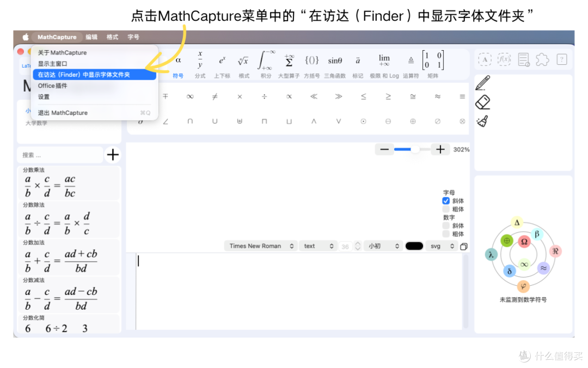
Task: Uncheck 字母 斜体 checkbox
Action: click(446, 201)
